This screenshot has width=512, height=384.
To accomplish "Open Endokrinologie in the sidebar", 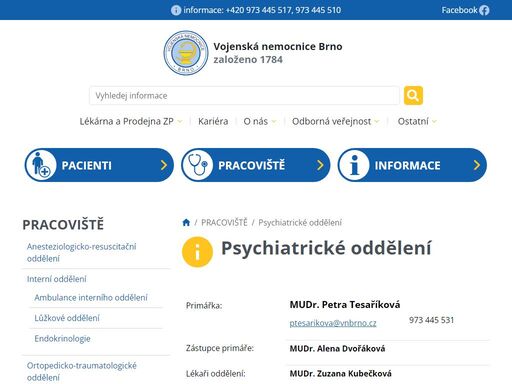I will coord(62,339).
